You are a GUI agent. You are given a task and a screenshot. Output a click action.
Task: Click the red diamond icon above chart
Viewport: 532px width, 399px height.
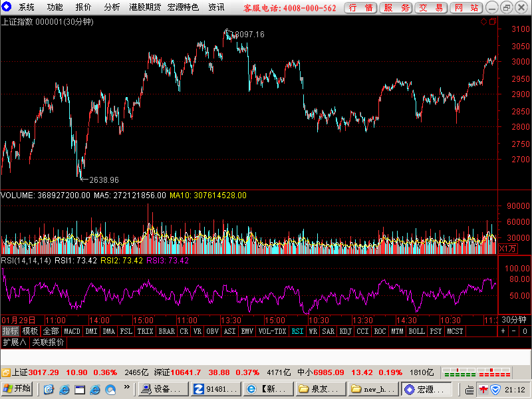[484, 22]
